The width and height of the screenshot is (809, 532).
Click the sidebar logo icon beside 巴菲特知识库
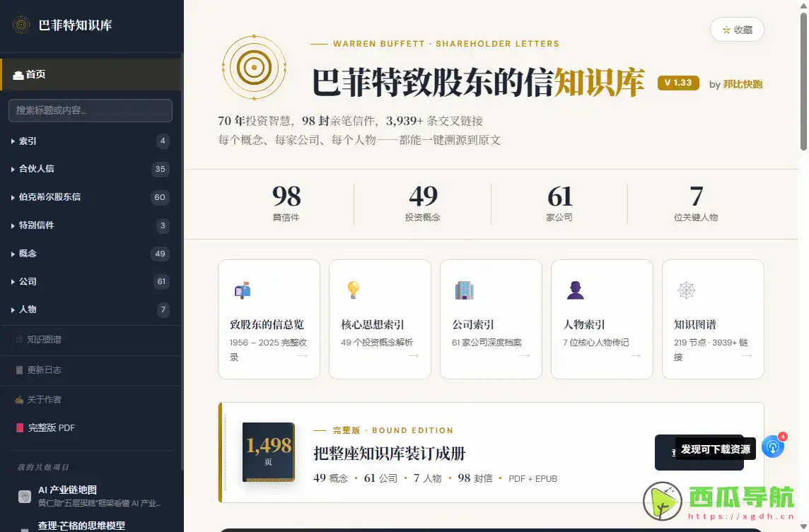21,25
